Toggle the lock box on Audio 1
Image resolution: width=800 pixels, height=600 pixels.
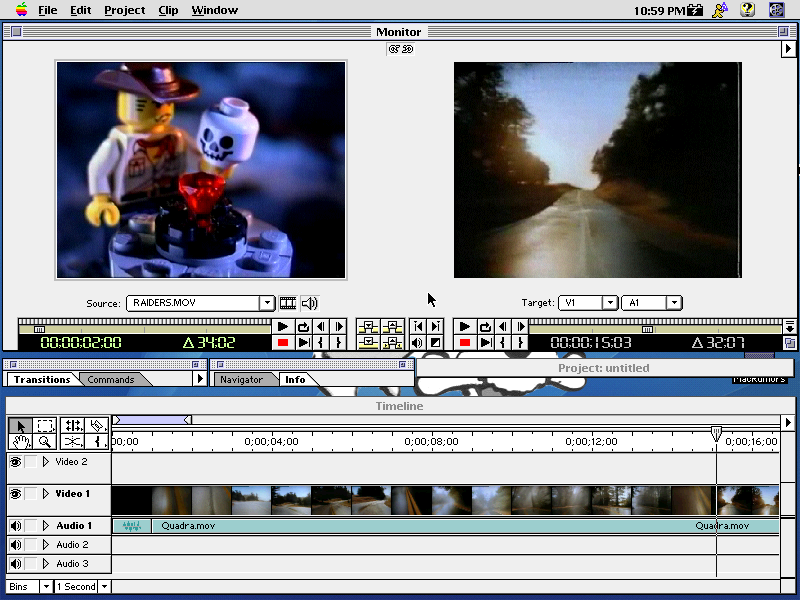click(x=31, y=526)
